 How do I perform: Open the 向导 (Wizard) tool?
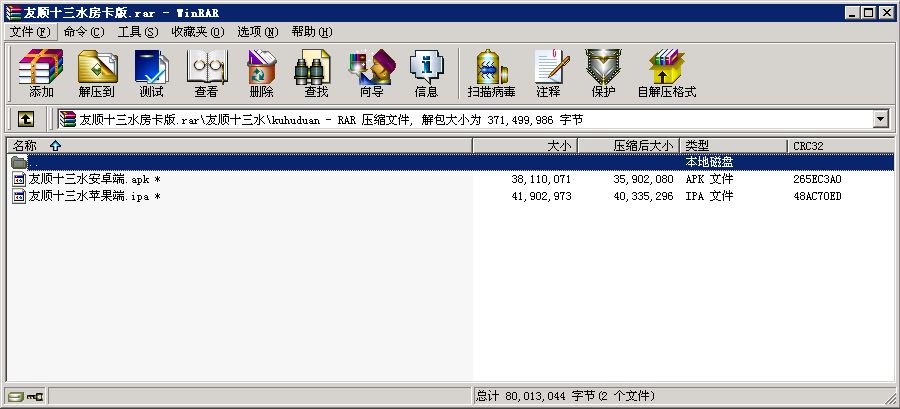pyautogui.click(x=371, y=74)
